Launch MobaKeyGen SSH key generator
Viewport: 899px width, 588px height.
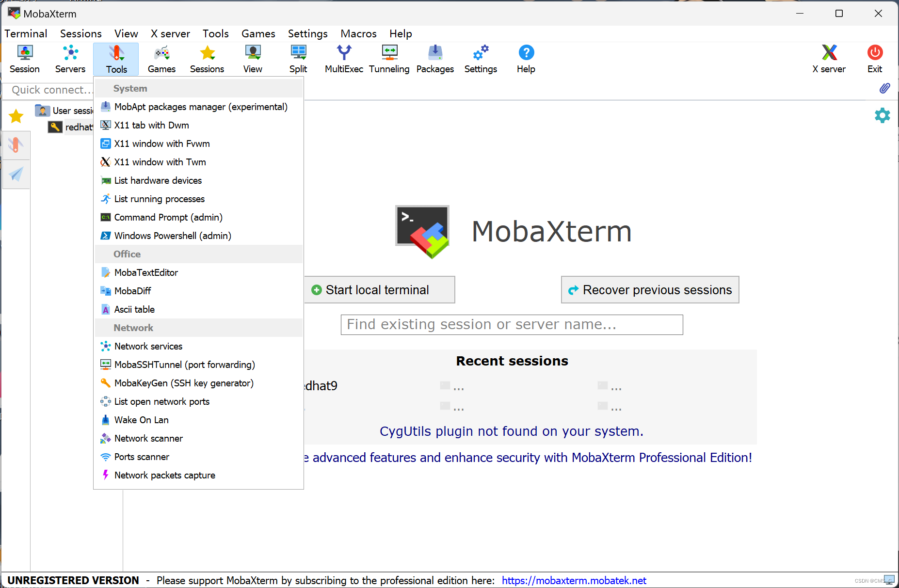tap(199, 383)
